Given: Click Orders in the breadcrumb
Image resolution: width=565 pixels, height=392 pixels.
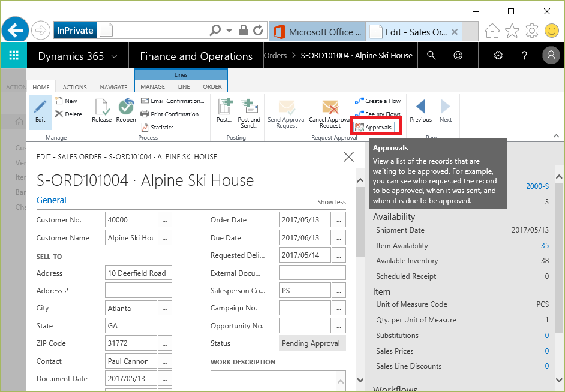Looking at the screenshot, I should [x=275, y=55].
